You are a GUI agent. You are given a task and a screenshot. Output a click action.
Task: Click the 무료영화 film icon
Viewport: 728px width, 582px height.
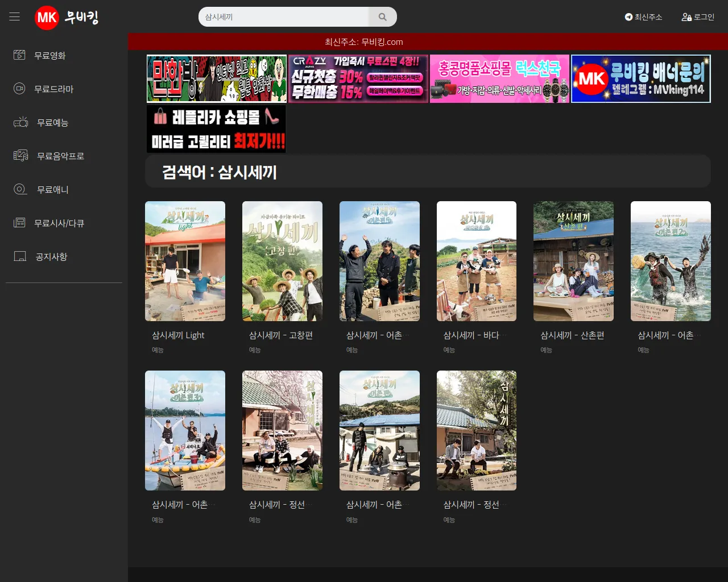point(19,55)
